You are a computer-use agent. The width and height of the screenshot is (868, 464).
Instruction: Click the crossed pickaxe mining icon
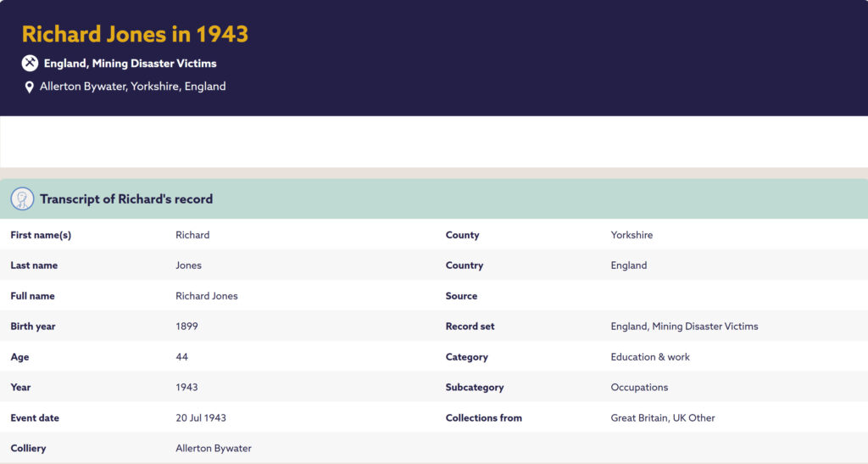pyautogui.click(x=30, y=63)
